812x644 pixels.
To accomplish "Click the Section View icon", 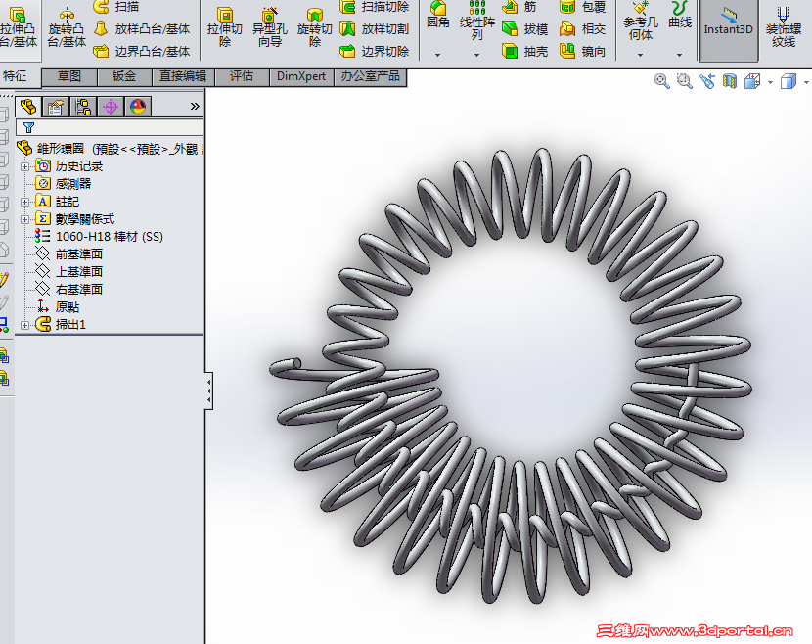I will (730, 81).
